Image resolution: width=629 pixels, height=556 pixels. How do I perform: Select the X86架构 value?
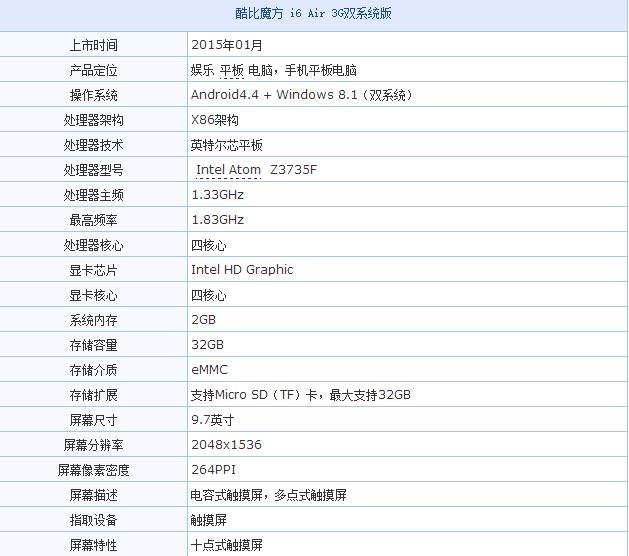[215, 120]
